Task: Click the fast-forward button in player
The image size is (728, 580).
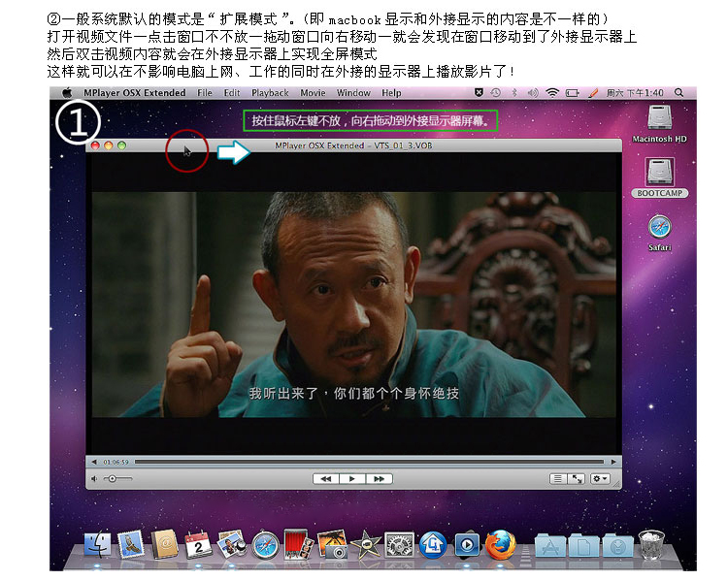Action: pos(379,479)
